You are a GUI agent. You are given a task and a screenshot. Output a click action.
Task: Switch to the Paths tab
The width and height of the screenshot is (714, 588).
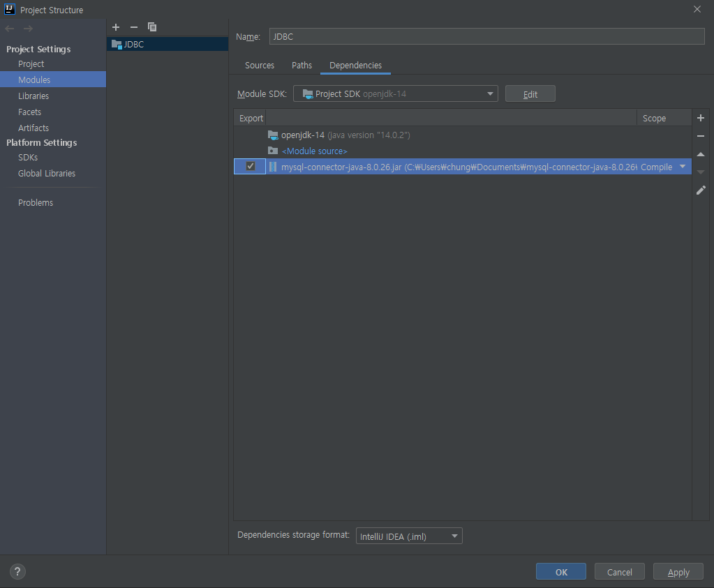click(x=302, y=65)
